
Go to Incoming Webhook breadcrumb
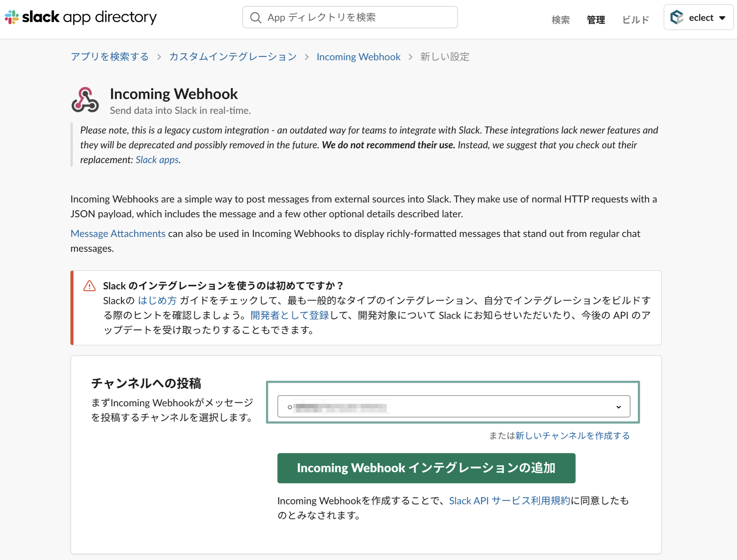(x=358, y=57)
